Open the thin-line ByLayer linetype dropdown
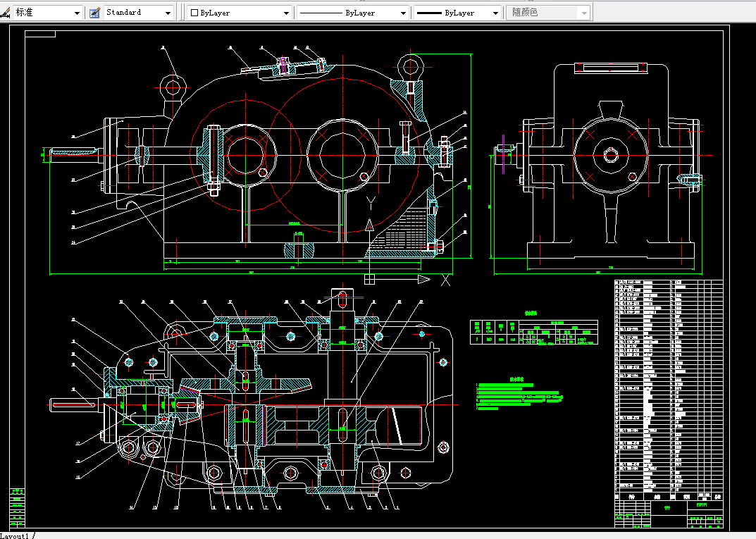756x539 pixels. point(352,13)
